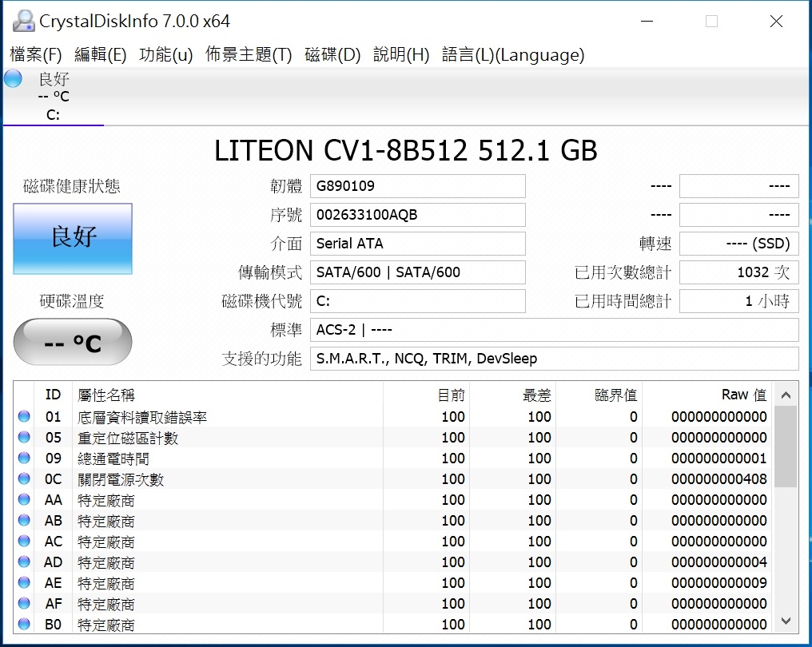Click the status dot for attribute B0

pos(24,624)
